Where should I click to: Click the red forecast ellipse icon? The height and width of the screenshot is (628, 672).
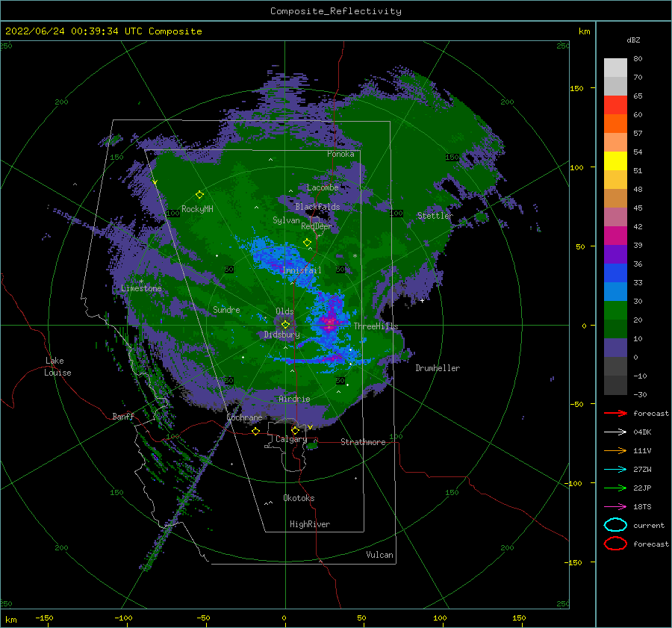(615, 544)
